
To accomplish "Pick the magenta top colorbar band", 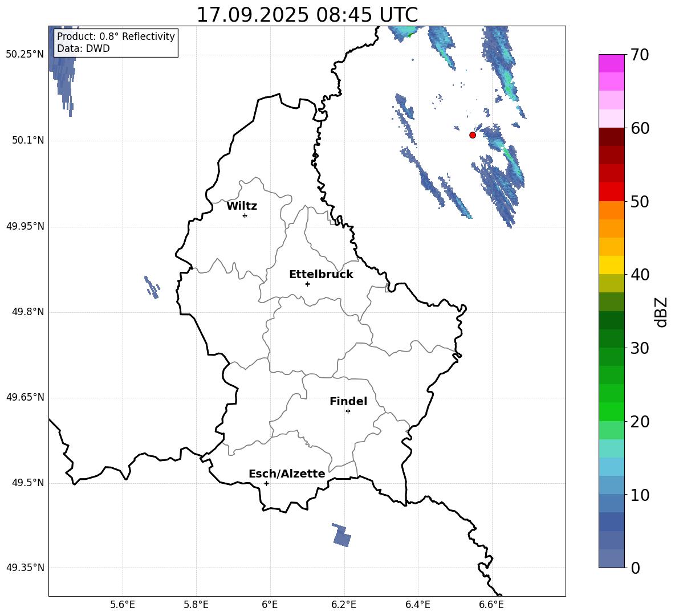I will (x=611, y=63).
